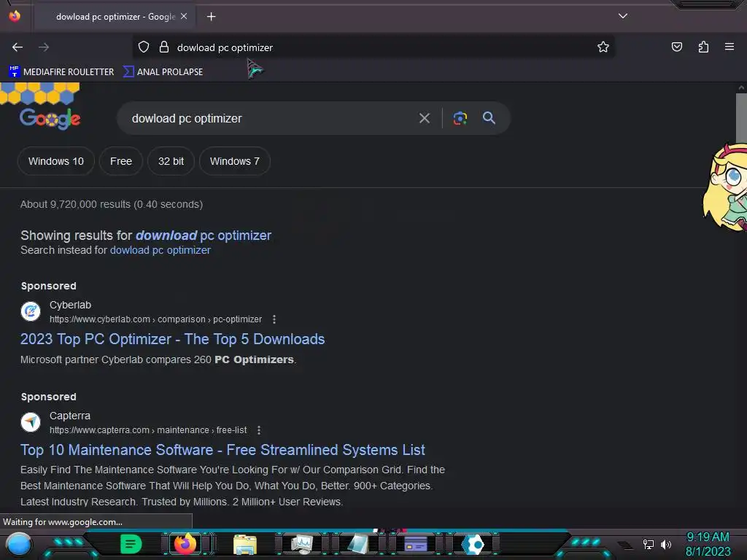Click the forward navigation arrow
This screenshot has width=747, height=560.
44,47
